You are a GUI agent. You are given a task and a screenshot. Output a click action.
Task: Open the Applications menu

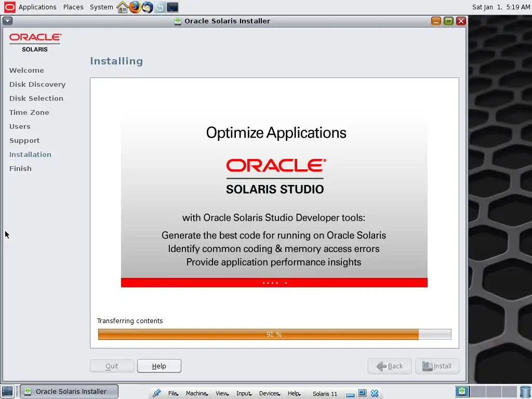pos(37,7)
